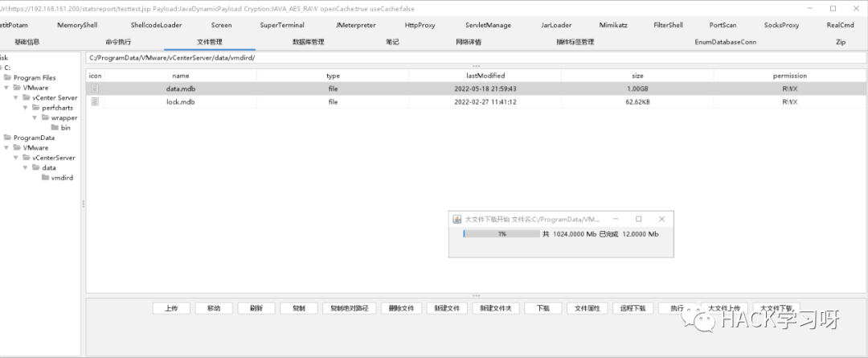Switch to the Zip tab
The width and height of the screenshot is (868, 358).
[841, 42]
